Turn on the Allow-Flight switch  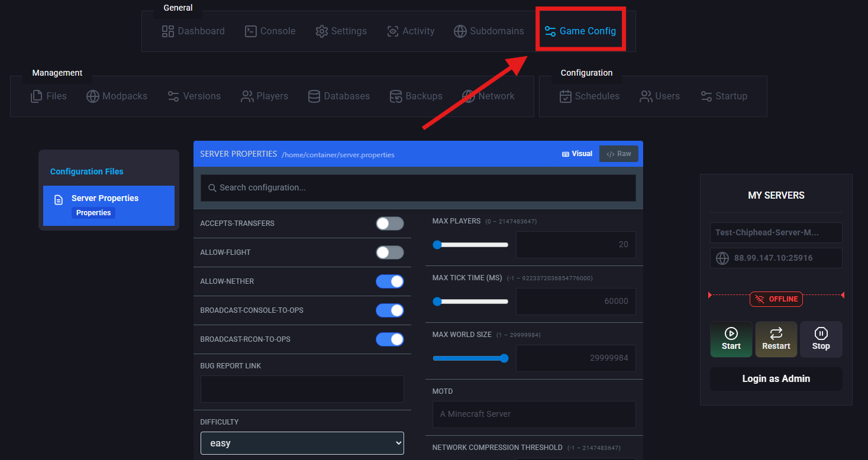[x=390, y=252]
